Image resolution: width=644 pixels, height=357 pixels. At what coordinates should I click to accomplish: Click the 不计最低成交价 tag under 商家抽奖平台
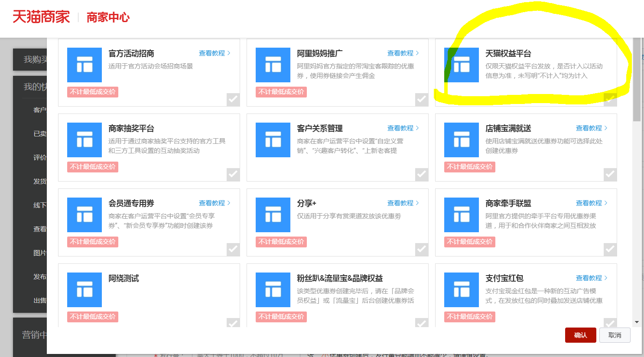click(x=93, y=167)
